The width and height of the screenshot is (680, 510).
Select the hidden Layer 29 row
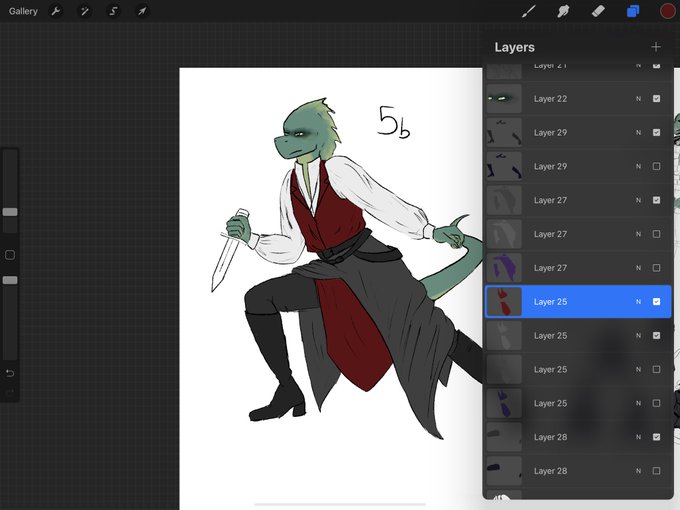[578, 167]
